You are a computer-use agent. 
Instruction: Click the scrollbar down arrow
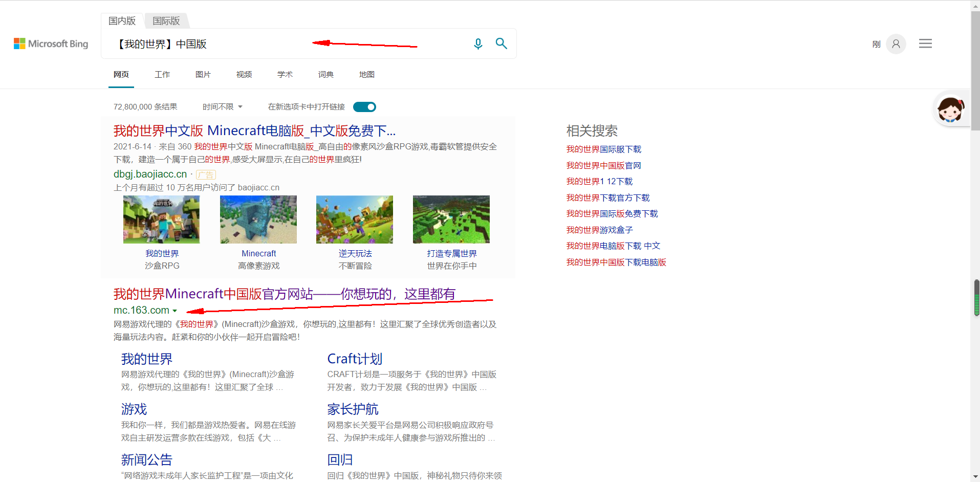pyautogui.click(x=975, y=477)
